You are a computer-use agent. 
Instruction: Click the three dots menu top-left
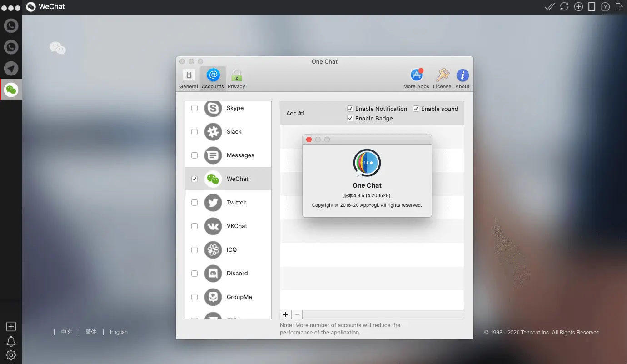[11, 8]
